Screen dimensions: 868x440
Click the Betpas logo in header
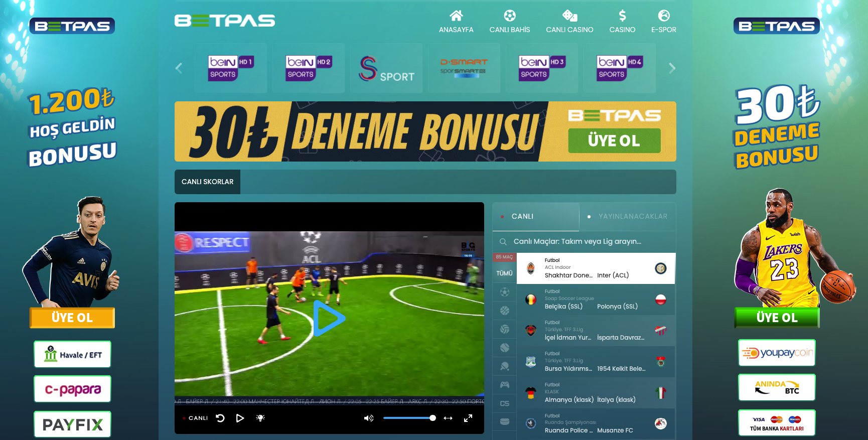[x=225, y=21]
